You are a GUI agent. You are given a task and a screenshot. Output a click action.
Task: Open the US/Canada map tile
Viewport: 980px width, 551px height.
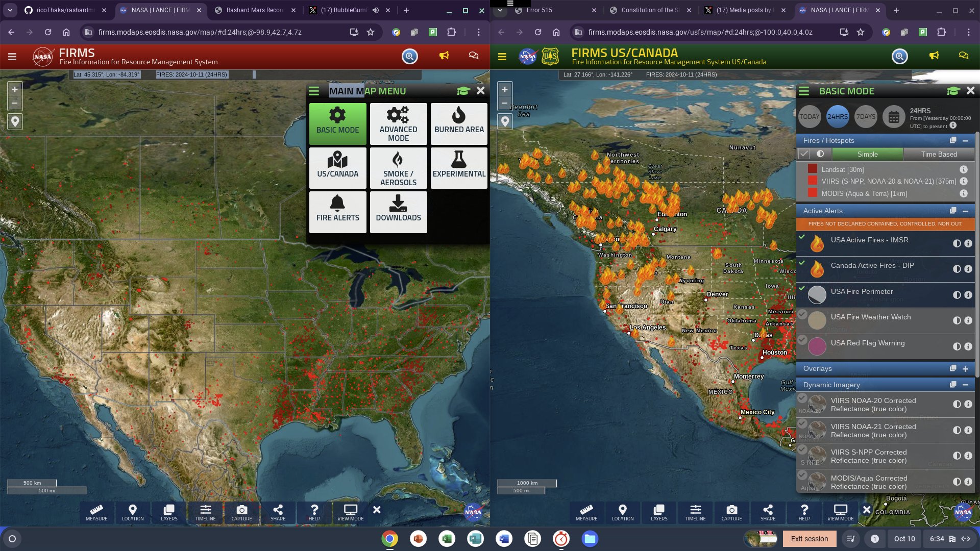pos(337,168)
